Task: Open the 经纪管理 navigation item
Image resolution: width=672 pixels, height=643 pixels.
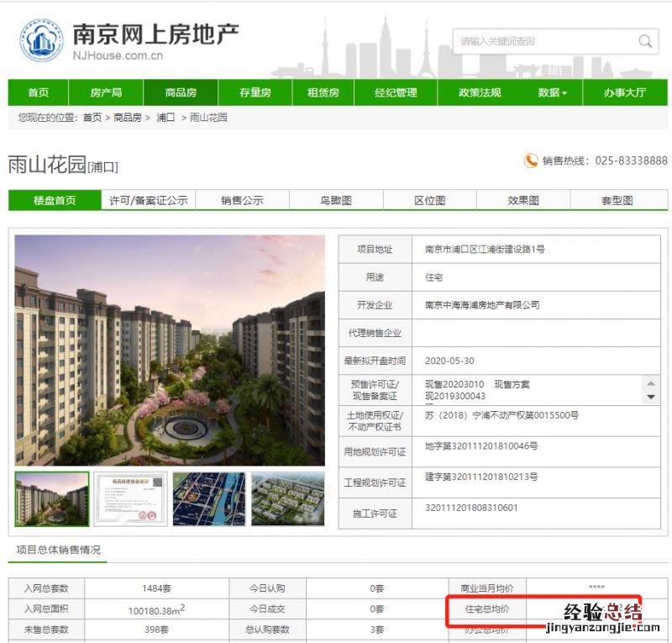Action: tap(396, 92)
